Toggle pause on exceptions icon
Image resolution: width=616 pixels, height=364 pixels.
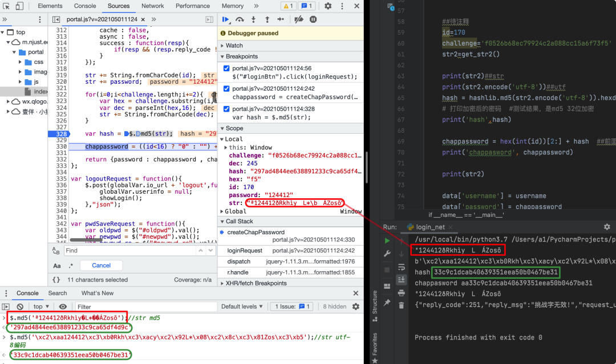(x=313, y=19)
